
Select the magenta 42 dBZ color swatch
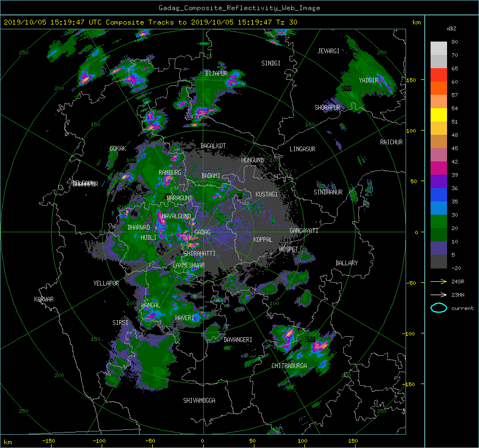(x=439, y=168)
